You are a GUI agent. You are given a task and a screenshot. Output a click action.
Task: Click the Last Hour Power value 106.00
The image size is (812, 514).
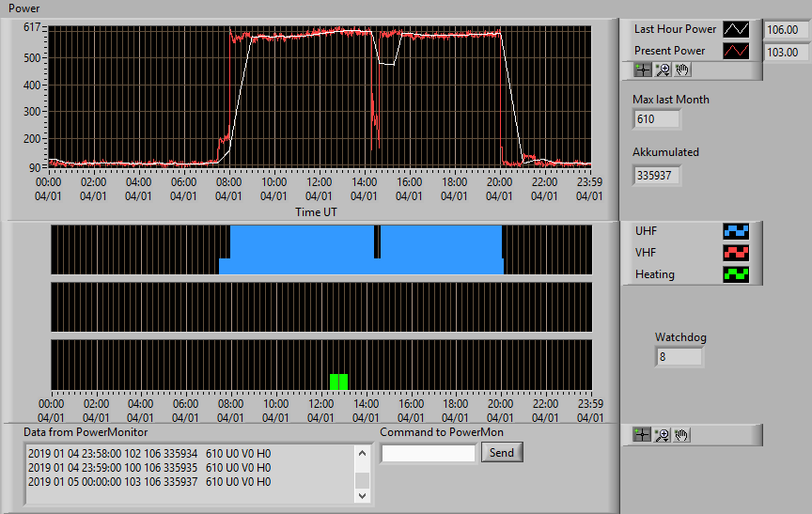coord(786,30)
